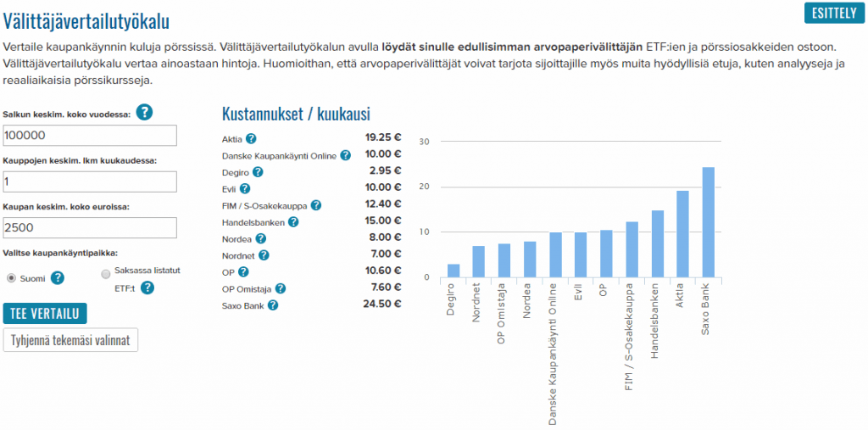The width and height of the screenshot is (868, 430).
Task: Click the Välittäjävertailutyökalu page title
Action: point(86,22)
